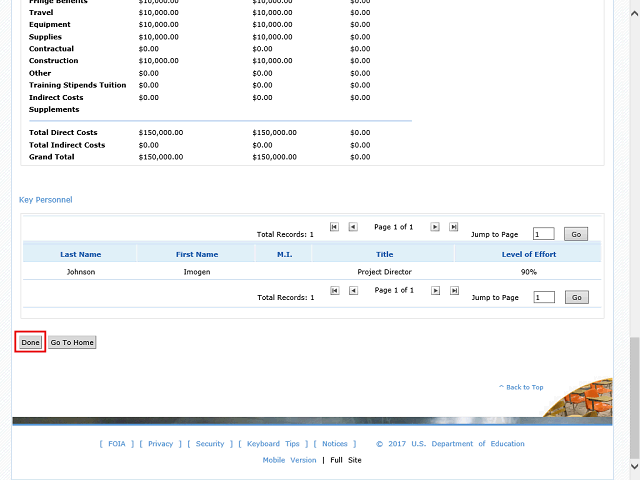Viewport: 640px width, 480px height.
Task: Open the FOIA footer link
Action: tap(116, 444)
